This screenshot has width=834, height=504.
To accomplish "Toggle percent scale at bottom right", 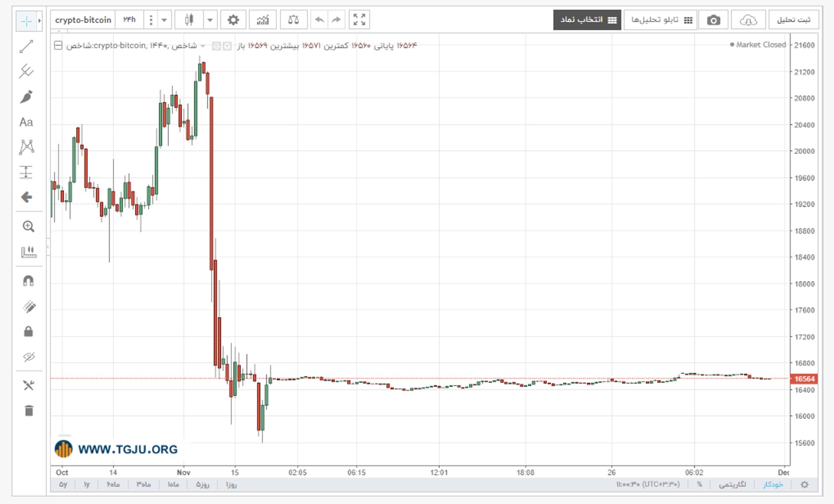I will tap(699, 484).
